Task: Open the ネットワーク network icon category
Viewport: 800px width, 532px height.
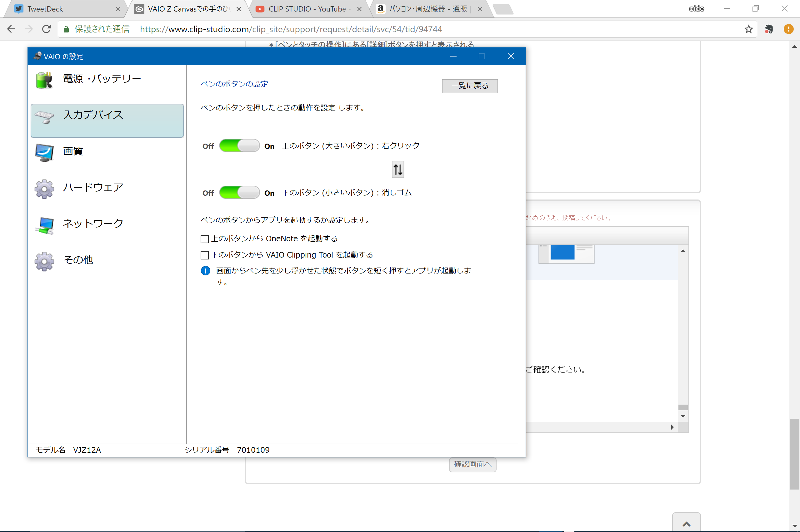Action: 44,225
